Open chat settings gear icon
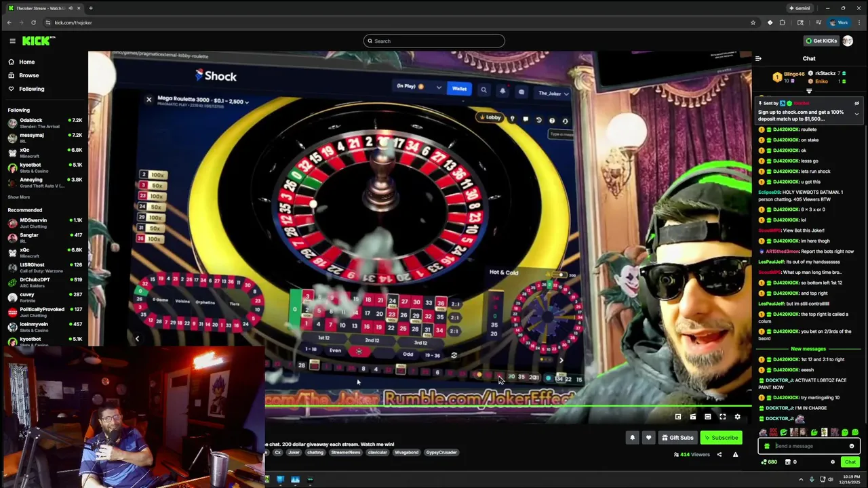The width and height of the screenshot is (868, 488). click(833, 462)
